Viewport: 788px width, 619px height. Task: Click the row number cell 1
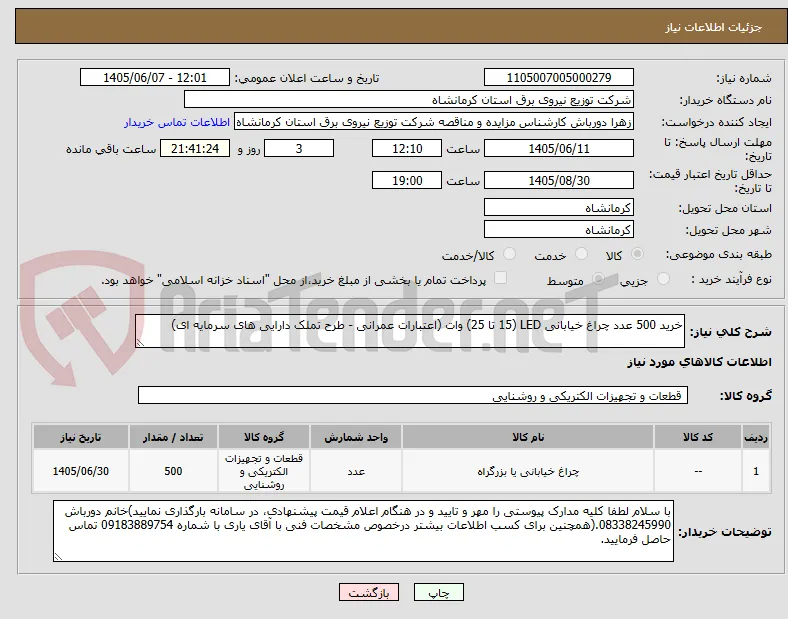pyautogui.click(x=756, y=471)
